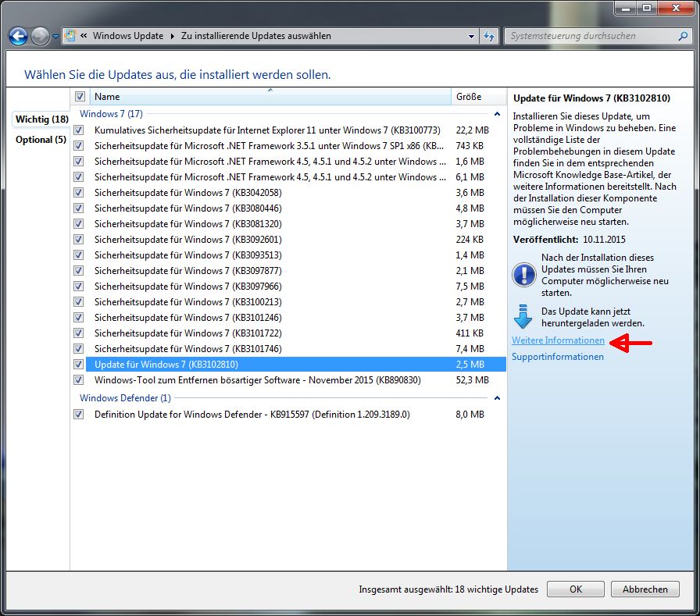Screen dimensions: 700x616
Task: Select the Zu installierende Updates auswählen breadcrumb
Action: point(255,36)
